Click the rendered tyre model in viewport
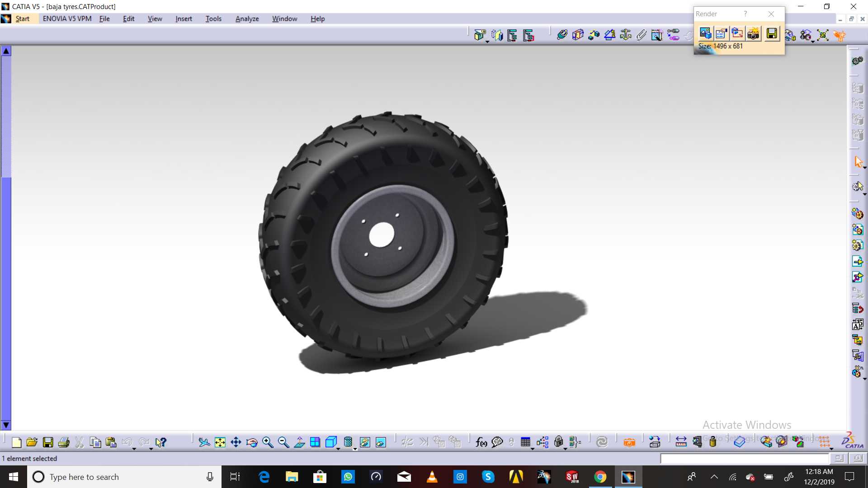Viewport: 868px width, 488px height. coord(382,236)
